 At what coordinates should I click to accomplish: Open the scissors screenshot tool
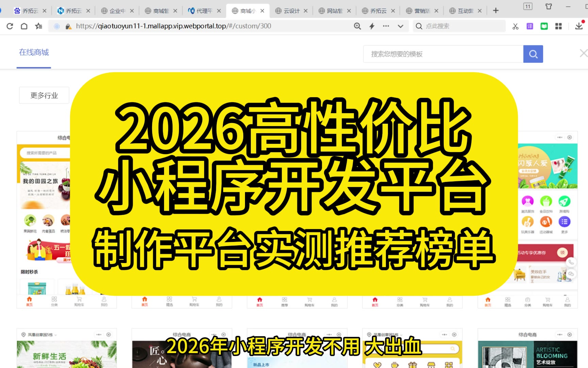516,26
